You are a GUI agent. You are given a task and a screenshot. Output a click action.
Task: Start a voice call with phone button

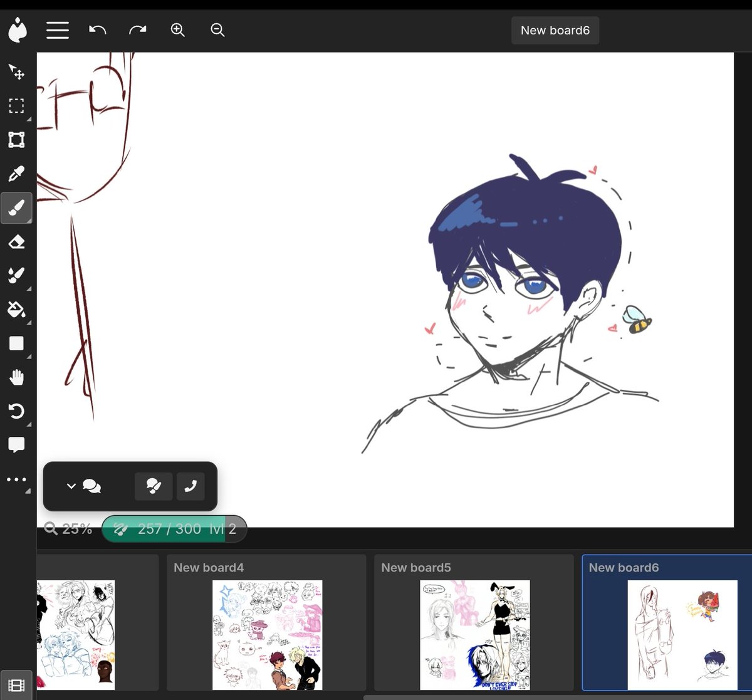[191, 486]
